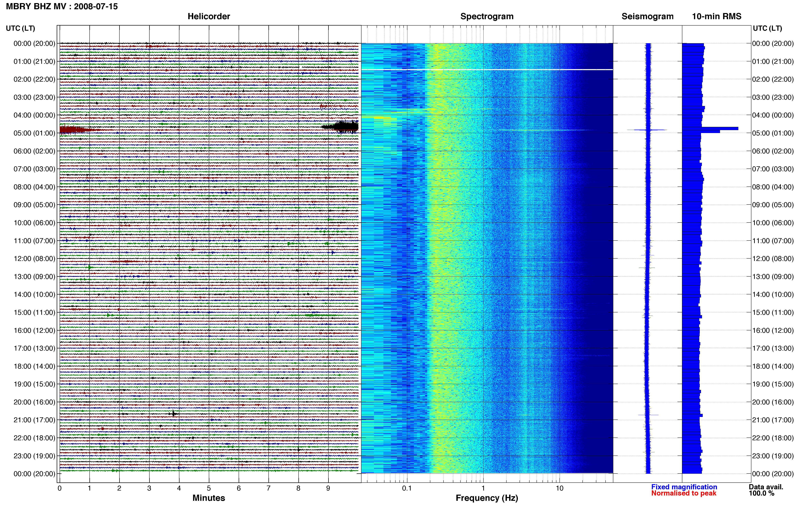Click '02:00 (22:00)' beside the RMS panel
The width and height of the screenshot is (812, 508).
pyautogui.click(x=773, y=79)
